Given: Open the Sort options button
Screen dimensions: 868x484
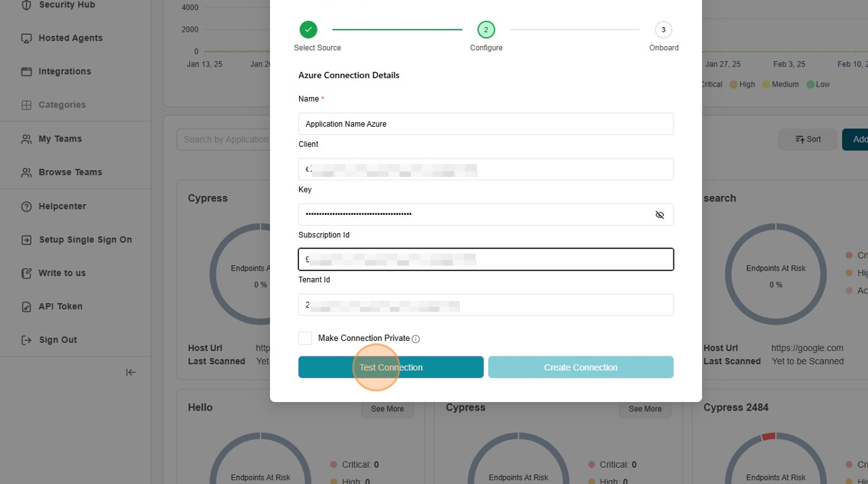Looking at the screenshot, I should point(808,140).
